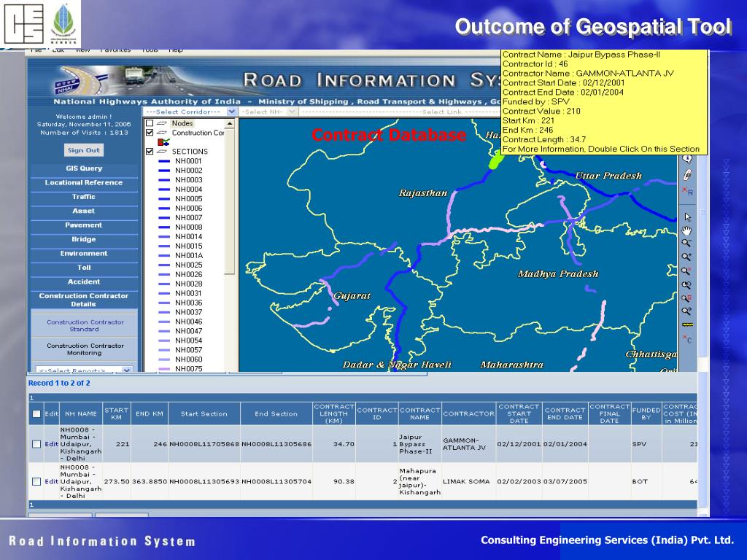Open the Select Report dropdown

point(85,370)
